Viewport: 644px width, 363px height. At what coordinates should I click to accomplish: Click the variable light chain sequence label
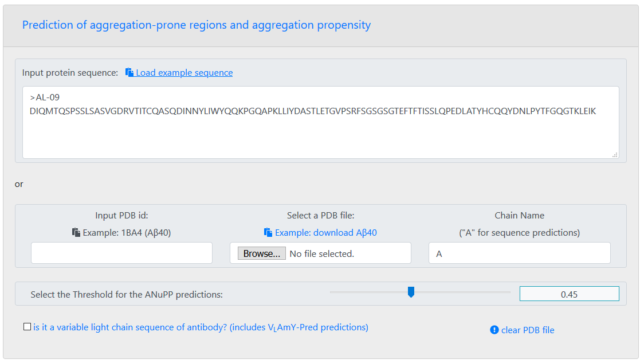[x=201, y=327]
